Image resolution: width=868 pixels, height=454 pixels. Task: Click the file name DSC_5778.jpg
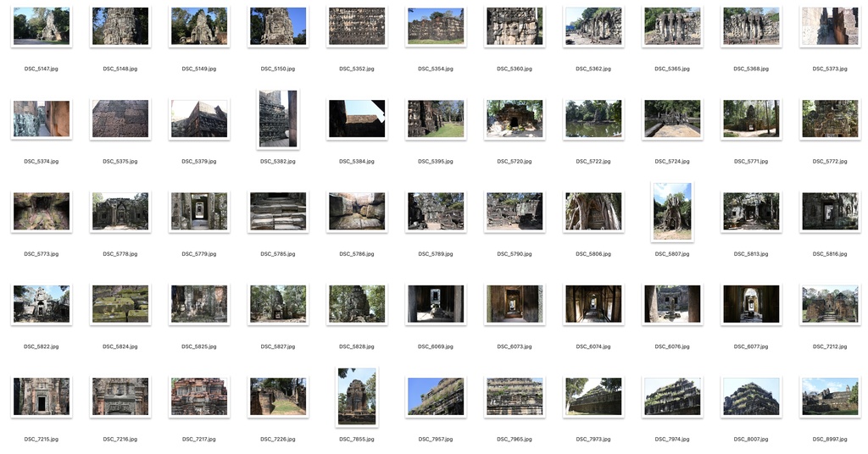tap(120, 254)
